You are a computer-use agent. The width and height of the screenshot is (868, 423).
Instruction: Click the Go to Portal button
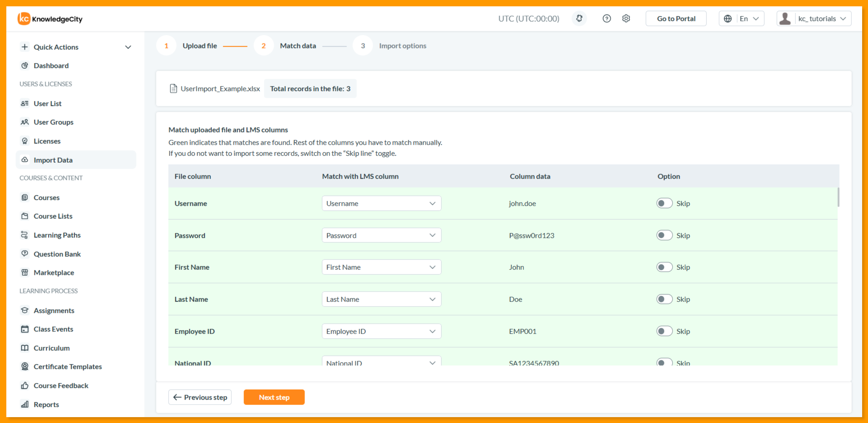click(x=676, y=19)
